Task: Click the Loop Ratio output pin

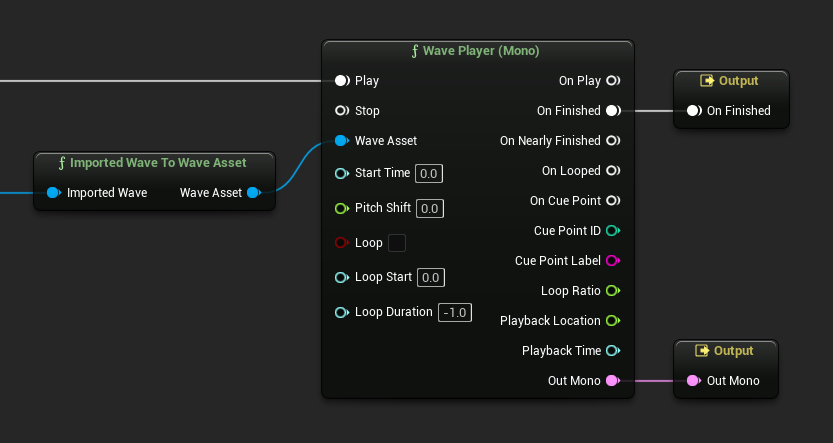Action: tap(612, 291)
